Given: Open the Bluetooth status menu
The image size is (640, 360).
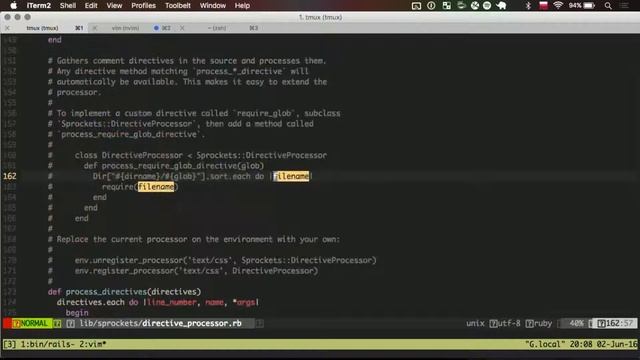Looking at the screenshot, I should click(528, 5).
